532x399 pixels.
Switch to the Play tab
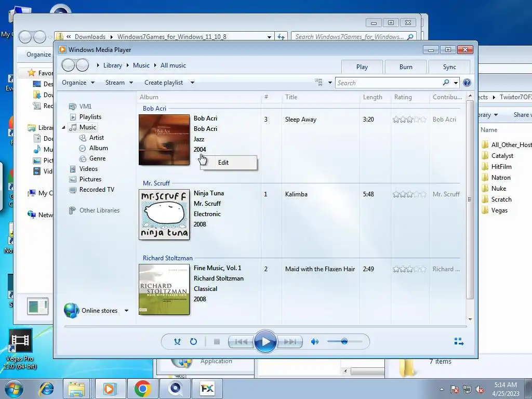(362, 67)
